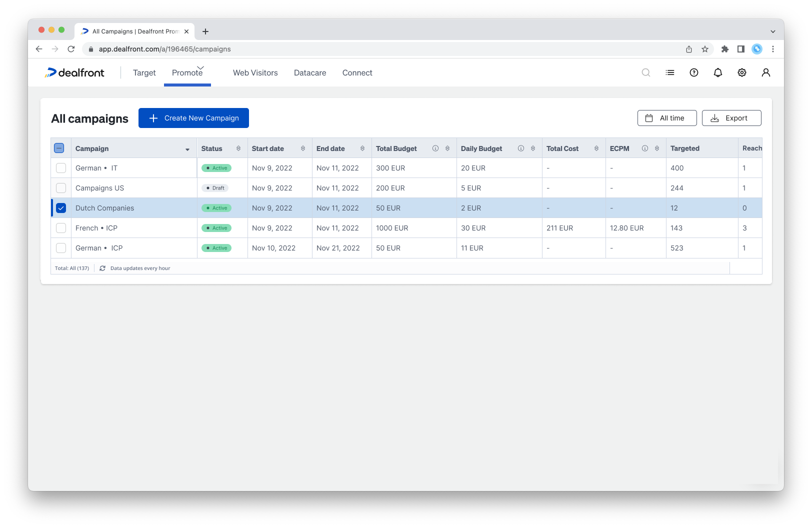This screenshot has width=812, height=528.
Task: Open the user profile icon
Action: 765,73
